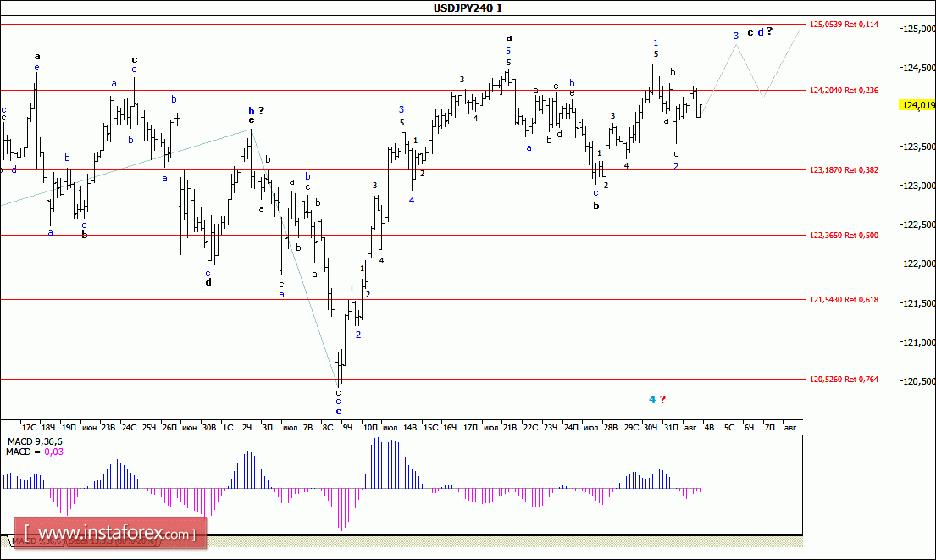Screen dimensions: 936x560
Task: Click the 123,500 price axis value
Action: tap(919, 147)
